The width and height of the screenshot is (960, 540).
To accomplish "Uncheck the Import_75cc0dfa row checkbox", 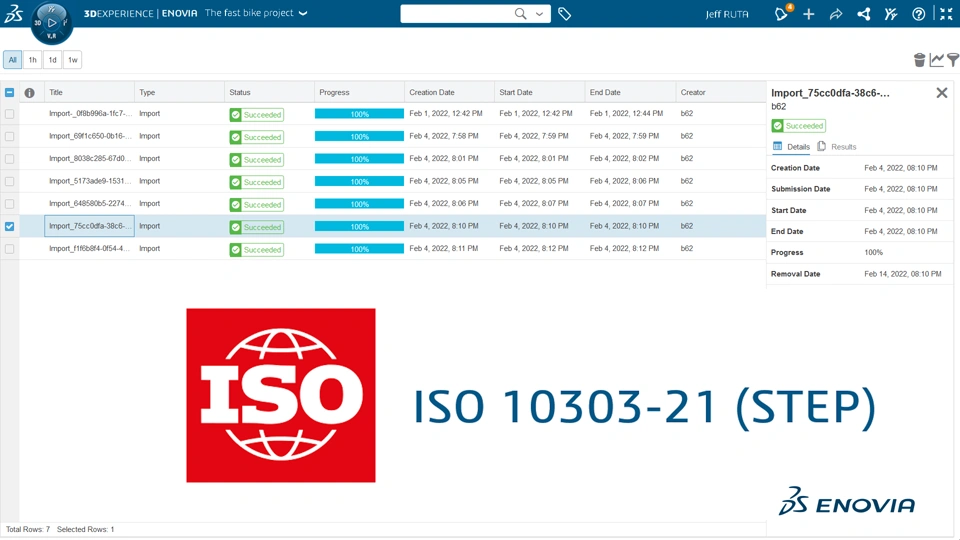I will 10,227.
